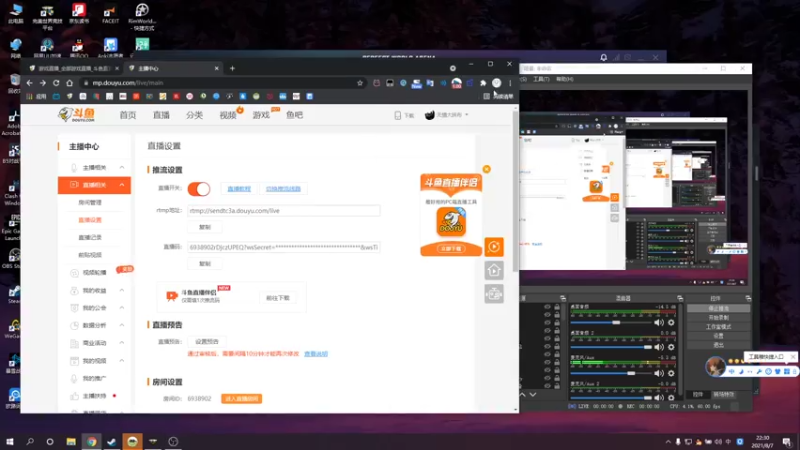Copy the stream key with 复制 button
The image size is (800, 450).
coord(205,264)
